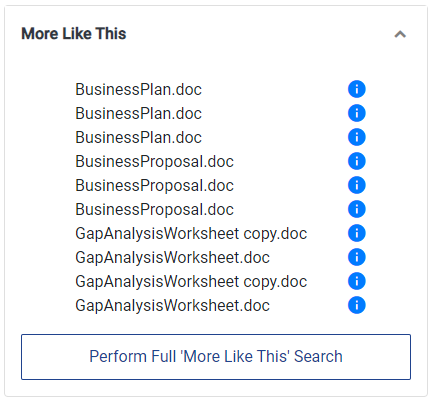Viewport: 433px width, 404px height.
Task: Open first GapAnalysisWorksheet copy.doc document
Action: 191,234
